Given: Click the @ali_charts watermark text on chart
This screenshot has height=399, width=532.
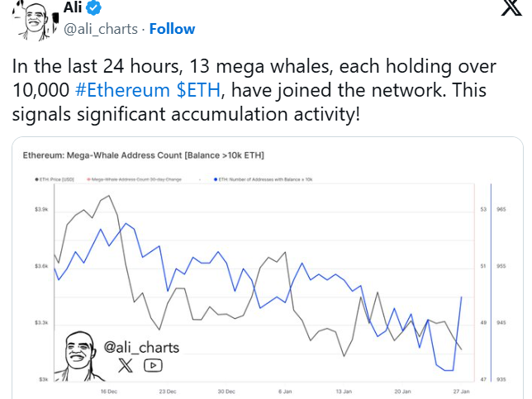Looking at the screenshot, I should tap(141, 348).
